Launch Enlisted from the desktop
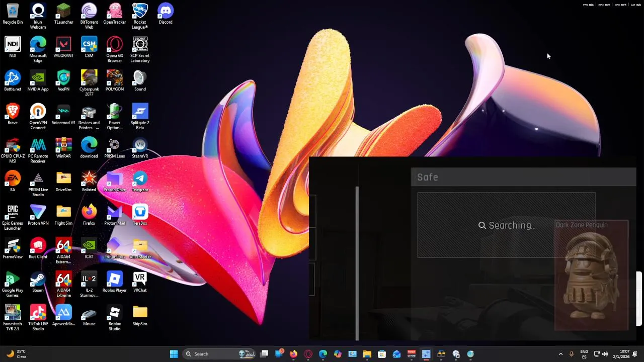 click(x=89, y=182)
